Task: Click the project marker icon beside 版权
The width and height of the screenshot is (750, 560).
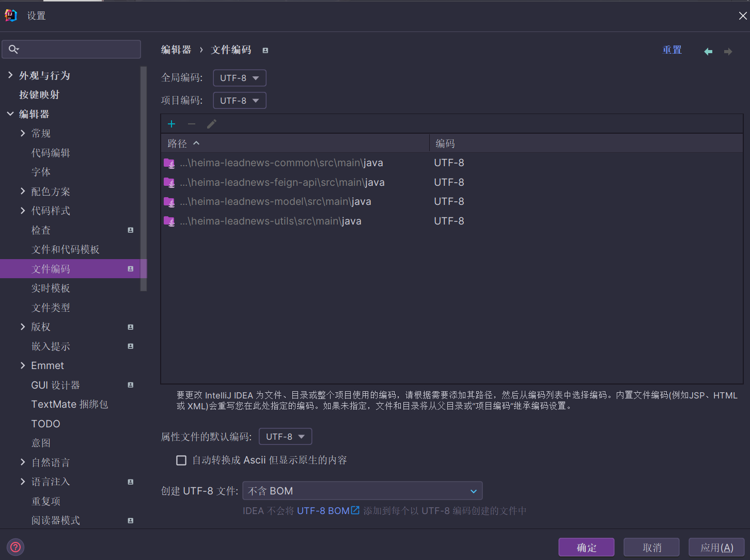Action: click(x=131, y=327)
